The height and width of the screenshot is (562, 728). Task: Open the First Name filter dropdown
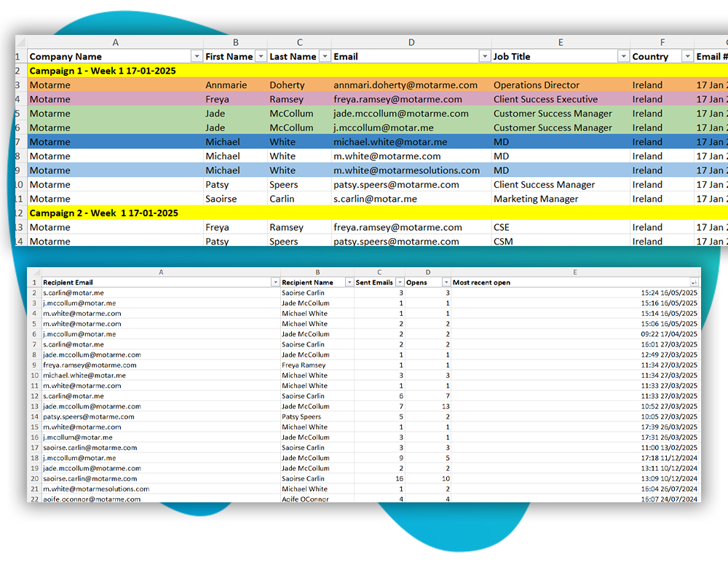coord(260,57)
